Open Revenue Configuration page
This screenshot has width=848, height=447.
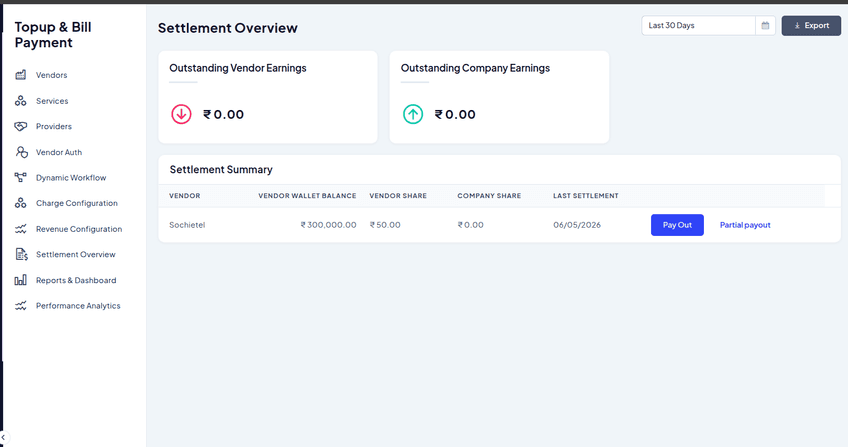[x=79, y=229]
